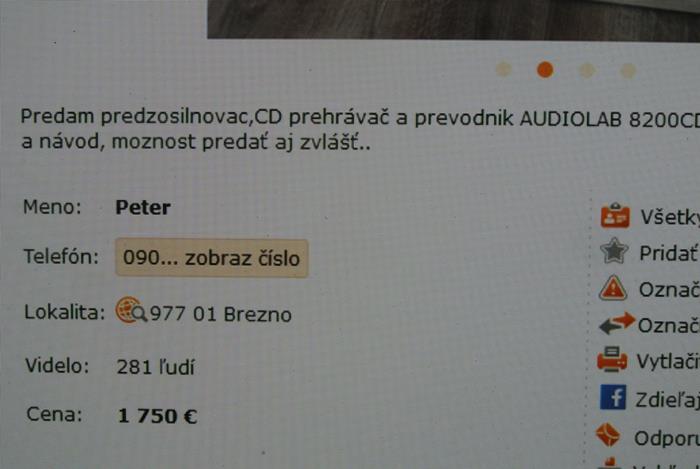
Task: Select the first gallery dot indicator
Action: [x=504, y=69]
